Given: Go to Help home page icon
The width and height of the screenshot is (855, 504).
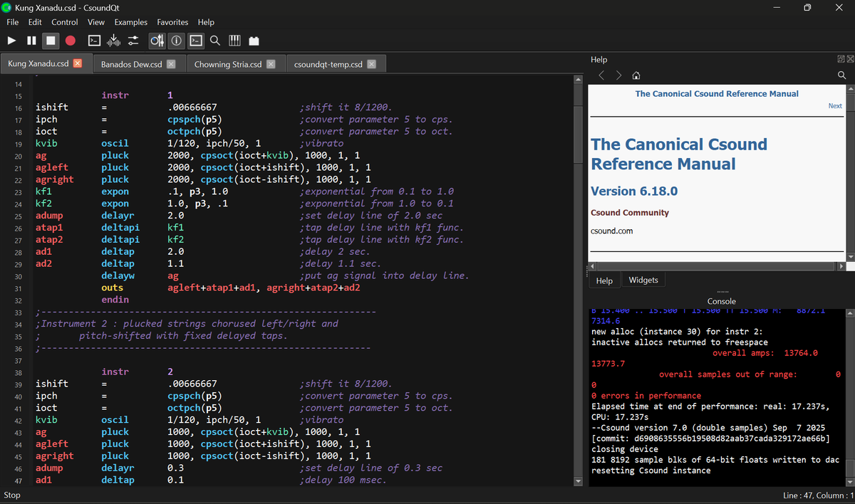Looking at the screenshot, I should point(636,75).
